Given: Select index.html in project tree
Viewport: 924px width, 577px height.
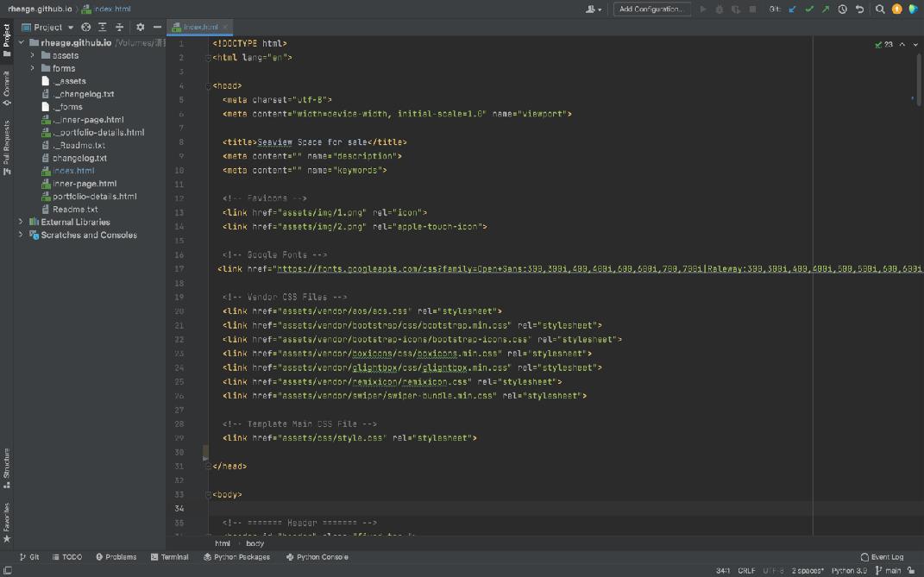Looking at the screenshot, I should pyautogui.click(x=68, y=171).
